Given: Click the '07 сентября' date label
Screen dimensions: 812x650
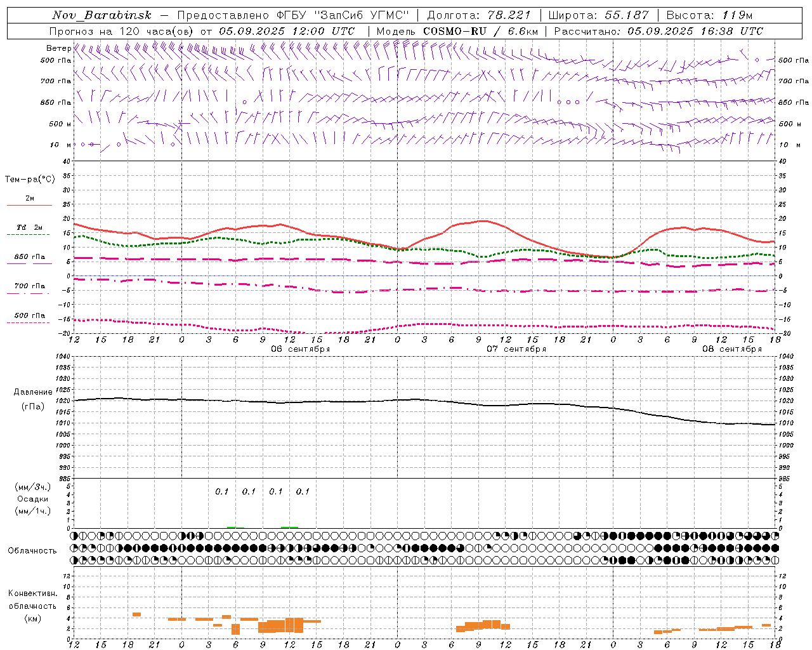Looking at the screenshot, I should [x=516, y=349].
